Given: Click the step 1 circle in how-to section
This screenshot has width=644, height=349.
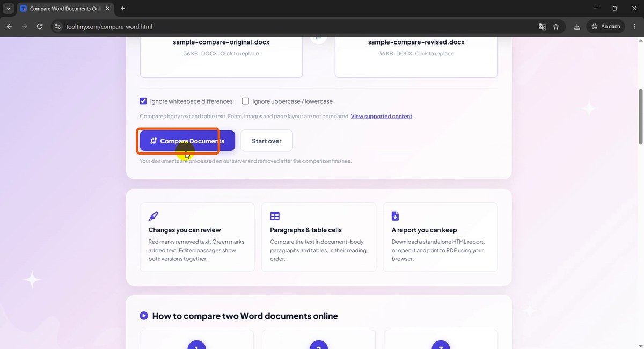Looking at the screenshot, I should [196, 344].
